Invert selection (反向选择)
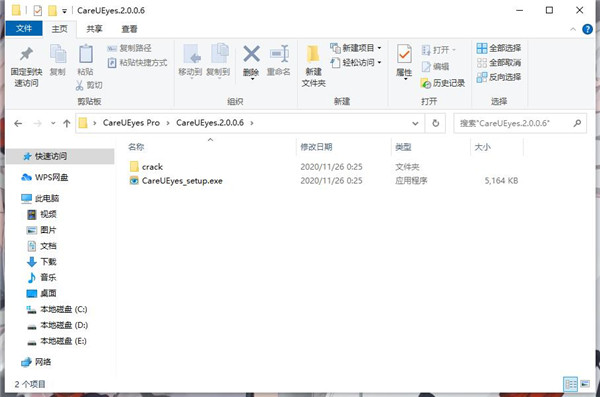This screenshot has width=600, height=397. [x=499, y=77]
